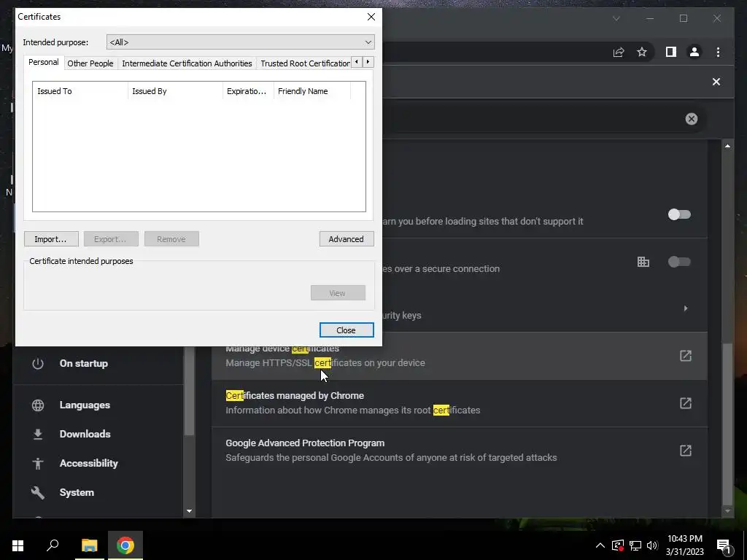
Task: Click the Chrome tab search chevron
Action: pos(616,18)
